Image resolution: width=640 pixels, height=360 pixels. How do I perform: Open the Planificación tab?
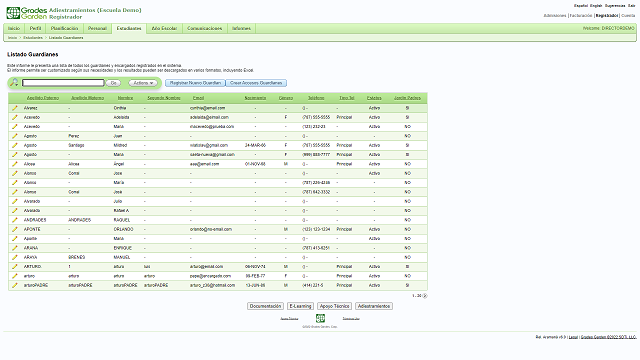coord(64,28)
